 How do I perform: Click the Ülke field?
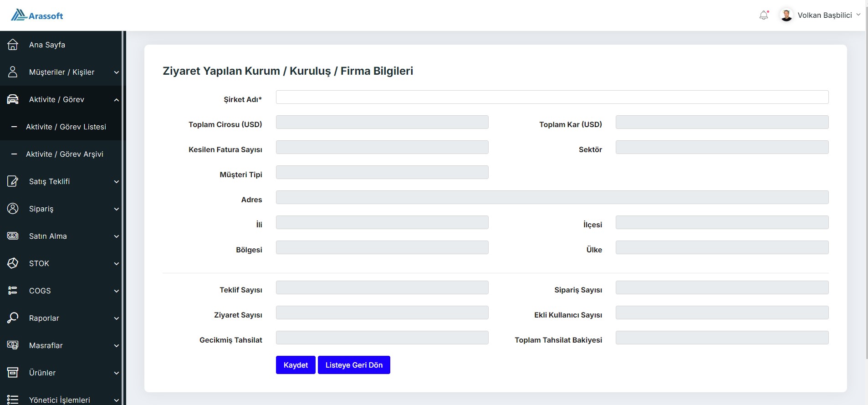click(x=722, y=247)
